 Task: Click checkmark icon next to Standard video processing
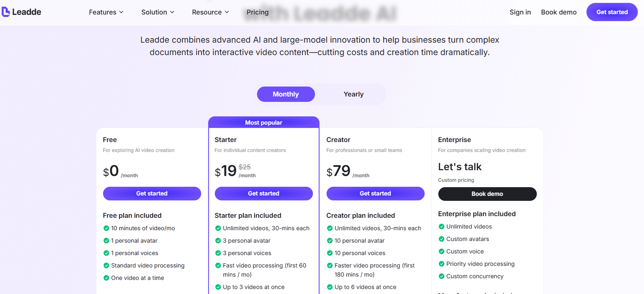click(x=106, y=265)
